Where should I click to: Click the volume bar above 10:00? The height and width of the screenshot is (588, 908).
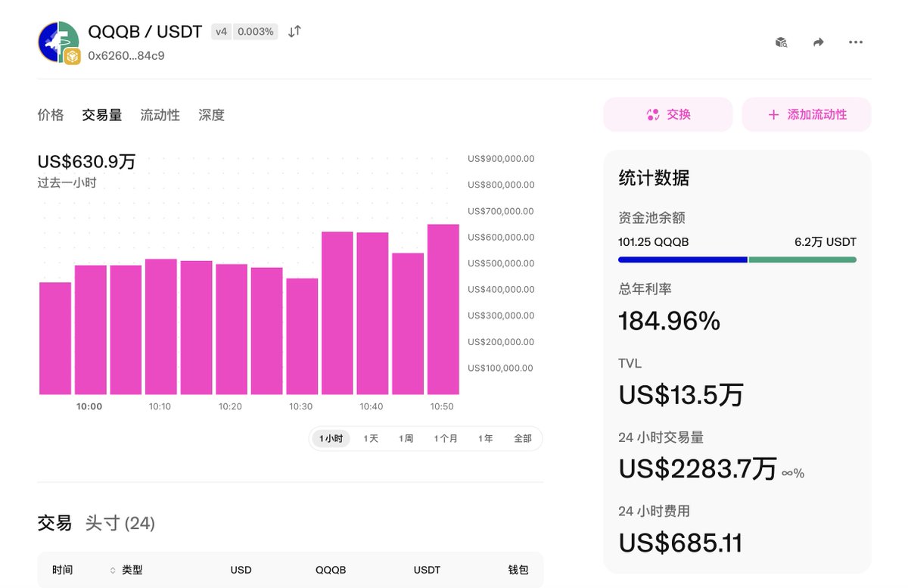(x=91, y=330)
